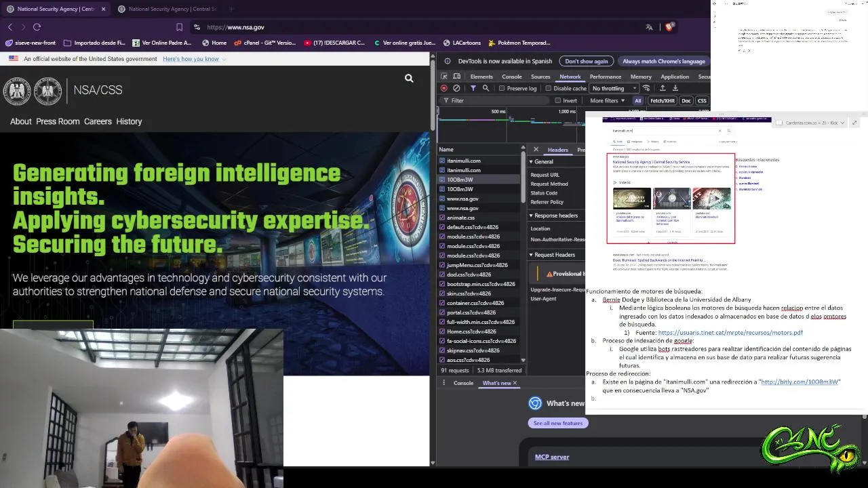Image resolution: width=868 pixels, height=488 pixels.
Task: Export HAR file with download arrow
Action: click(675, 88)
